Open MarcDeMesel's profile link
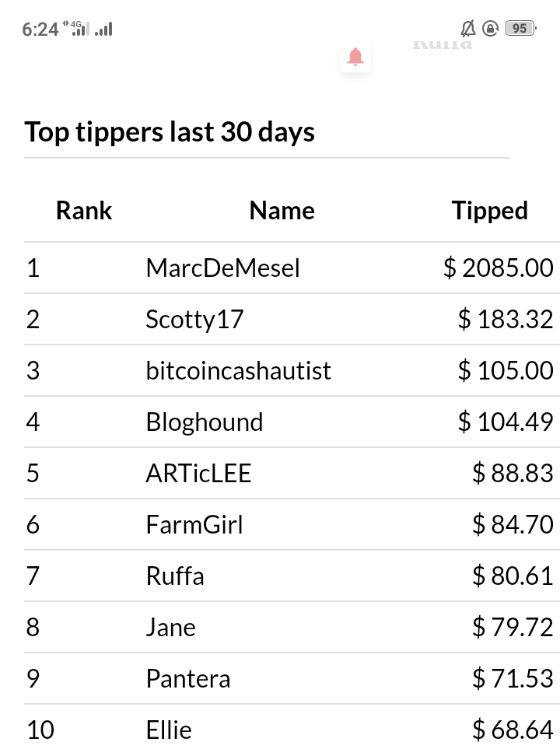Screen dimensions: 560x749 click(x=222, y=268)
